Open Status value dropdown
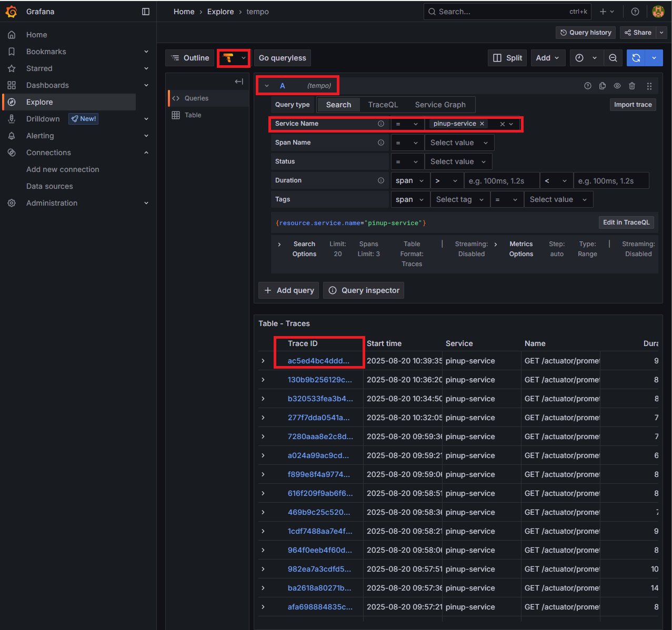Screen dimensions: 672x630 tap(458, 161)
